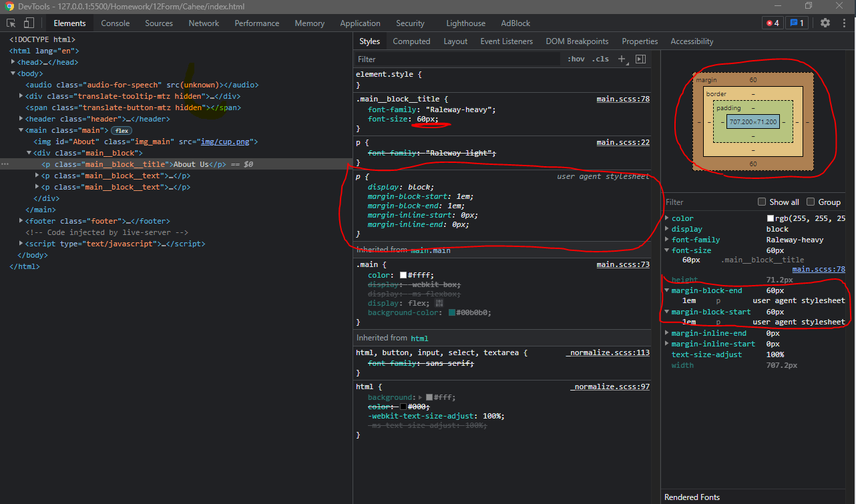The width and height of the screenshot is (856, 504).
Task: Open the errors count badge showing 4
Action: [773, 23]
